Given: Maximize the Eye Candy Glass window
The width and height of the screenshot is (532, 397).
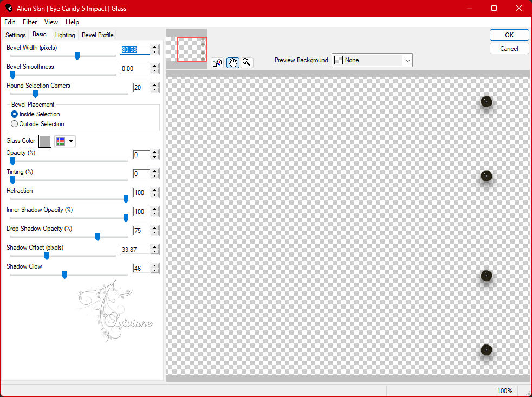Looking at the screenshot, I should pyautogui.click(x=494, y=8).
